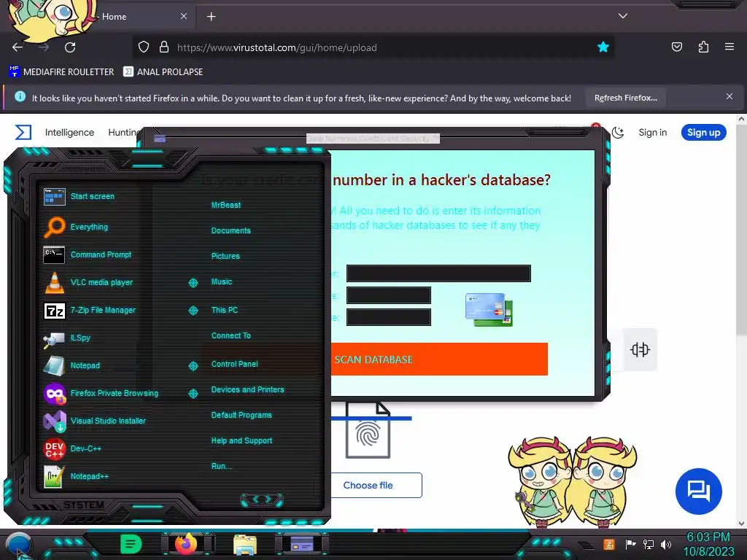Click the Sign up button
Screen dimensions: 747x560
[x=704, y=133]
